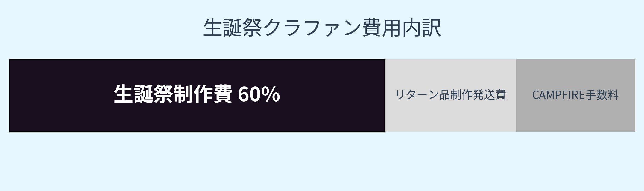The image size is (644, 191).
Task: Click the 60% figure in the dark bar
Action: tap(259, 94)
